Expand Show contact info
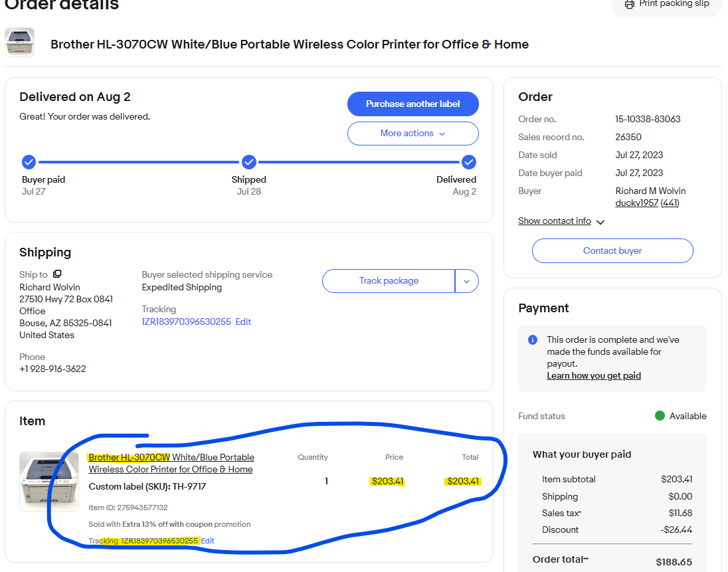The width and height of the screenshot is (728, 572). tap(561, 221)
